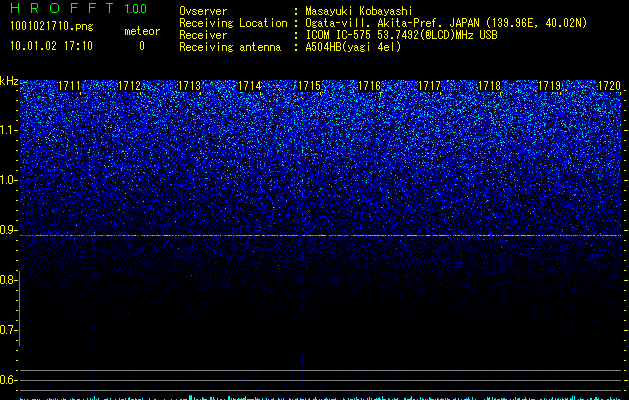Click the ICOM IC-575 receiver details
The height and width of the screenshot is (400, 629).
pos(401,35)
